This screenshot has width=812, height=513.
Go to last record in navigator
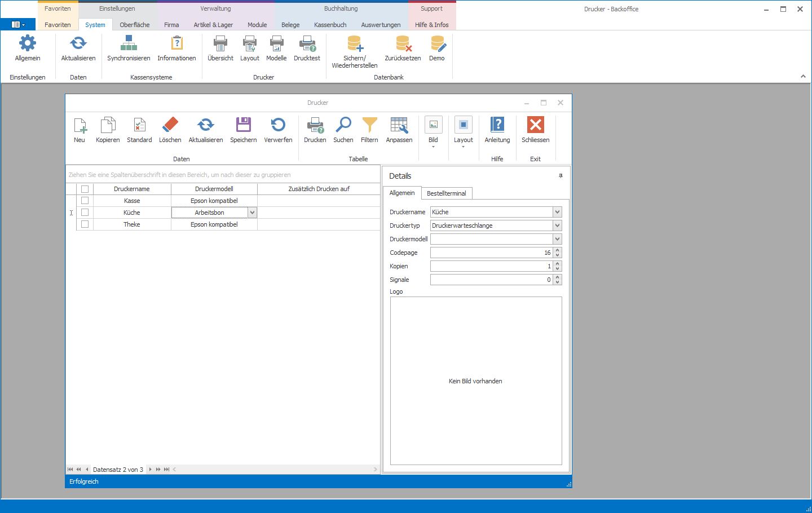coord(166,470)
